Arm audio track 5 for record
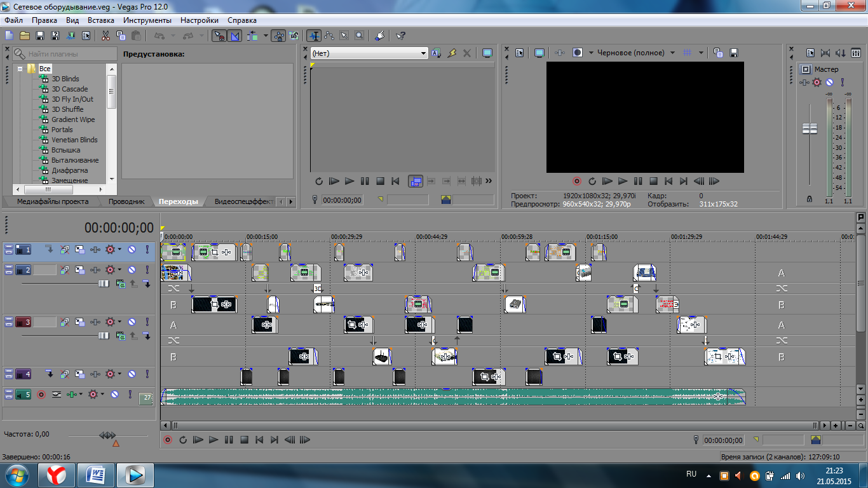Screen dimensions: 868x488 (x=41, y=395)
